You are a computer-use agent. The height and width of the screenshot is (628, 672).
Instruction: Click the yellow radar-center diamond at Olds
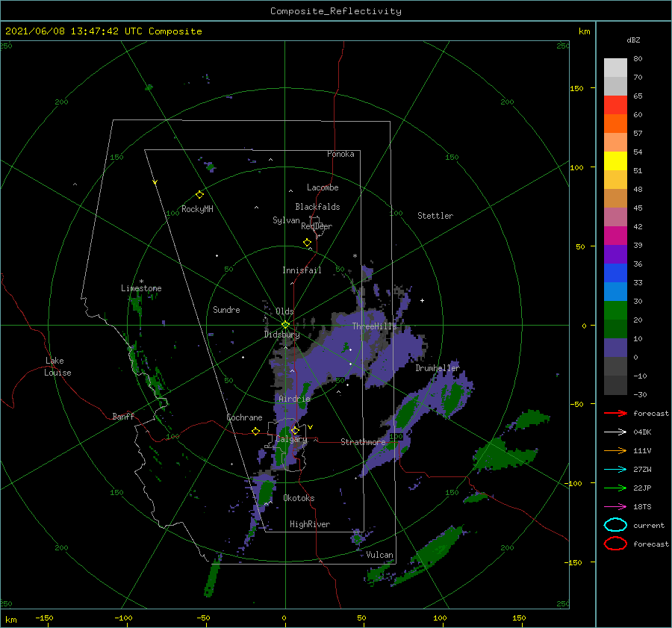click(285, 325)
